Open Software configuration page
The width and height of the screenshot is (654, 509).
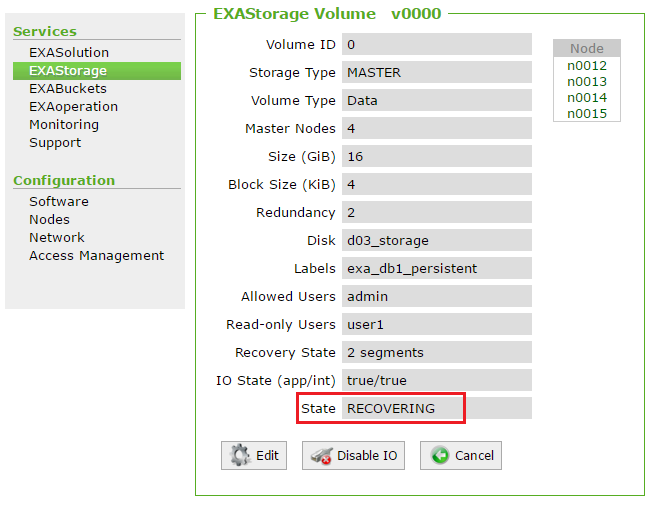pyautogui.click(x=59, y=202)
